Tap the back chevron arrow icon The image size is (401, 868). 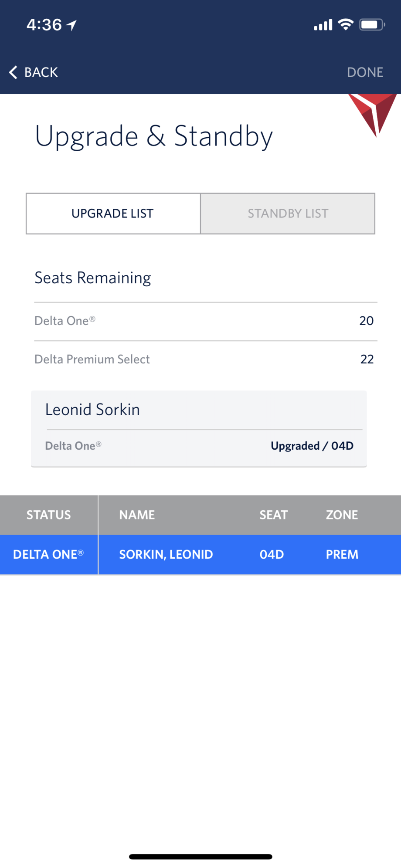pyautogui.click(x=14, y=72)
